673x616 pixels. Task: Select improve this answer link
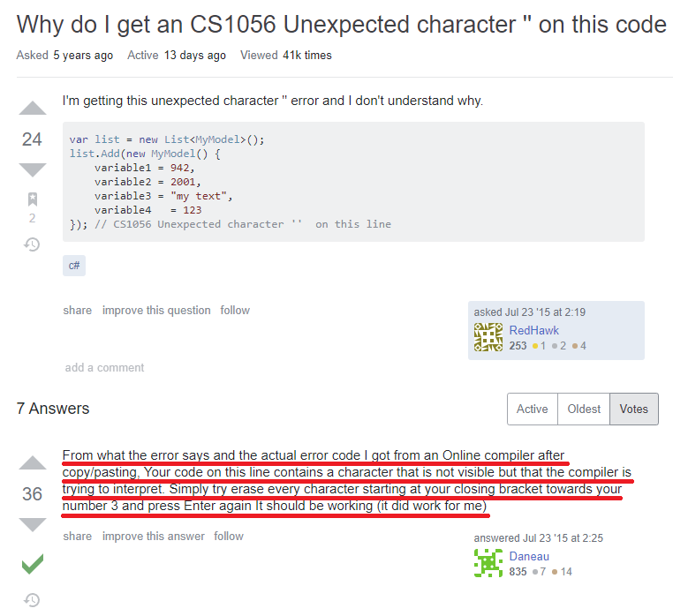(x=153, y=537)
